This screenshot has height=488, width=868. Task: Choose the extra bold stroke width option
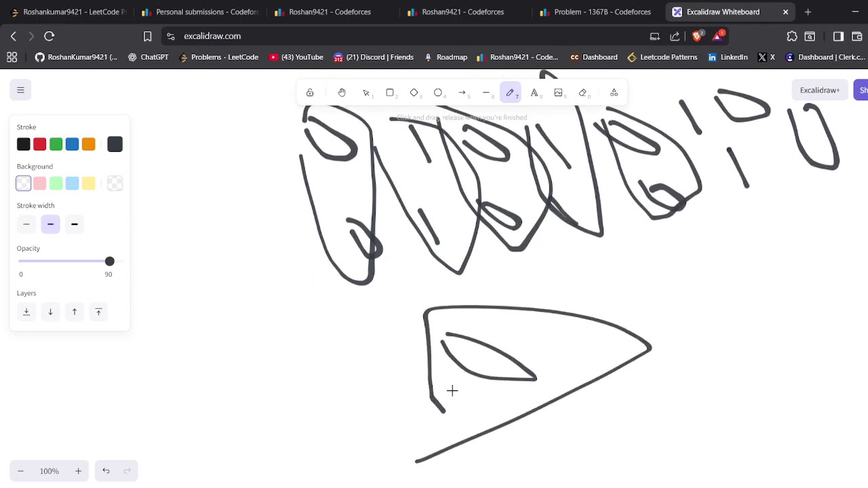[75, 224]
